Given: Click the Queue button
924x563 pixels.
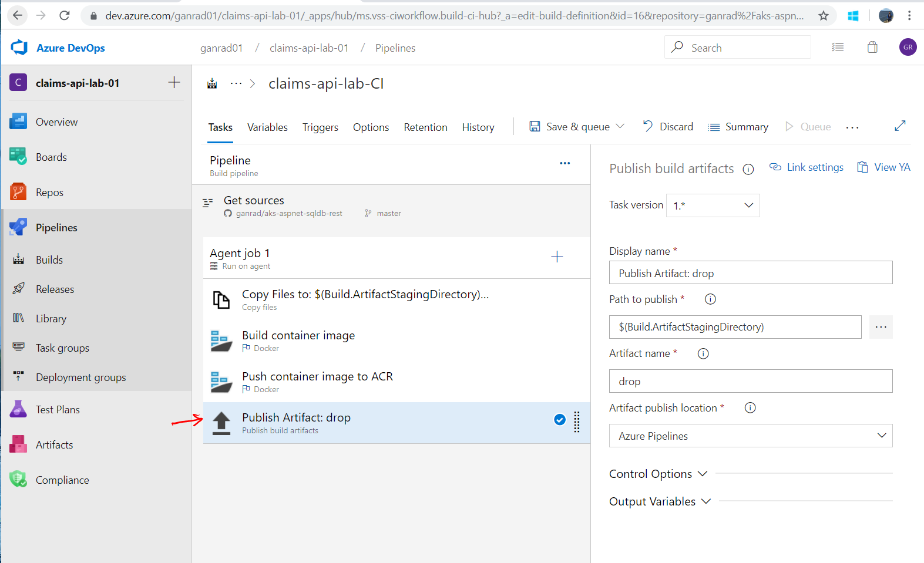Looking at the screenshot, I should click(808, 127).
